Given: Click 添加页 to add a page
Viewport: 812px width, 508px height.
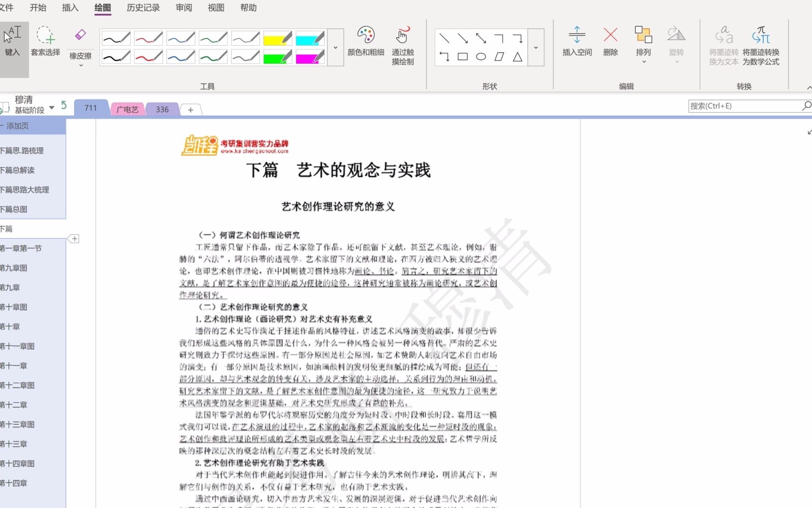Looking at the screenshot, I should coord(17,126).
